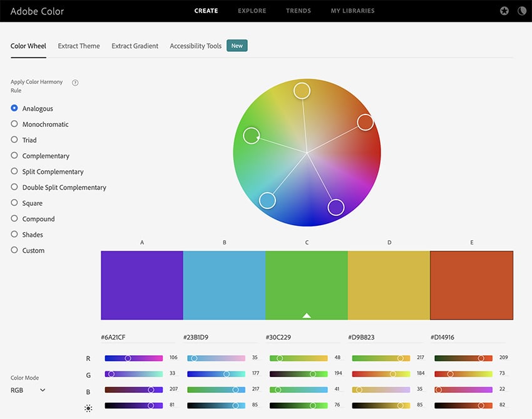This screenshot has width=532, height=419.
Task: Select the orange-red handle on the color wheel
Action: [x=365, y=122]
